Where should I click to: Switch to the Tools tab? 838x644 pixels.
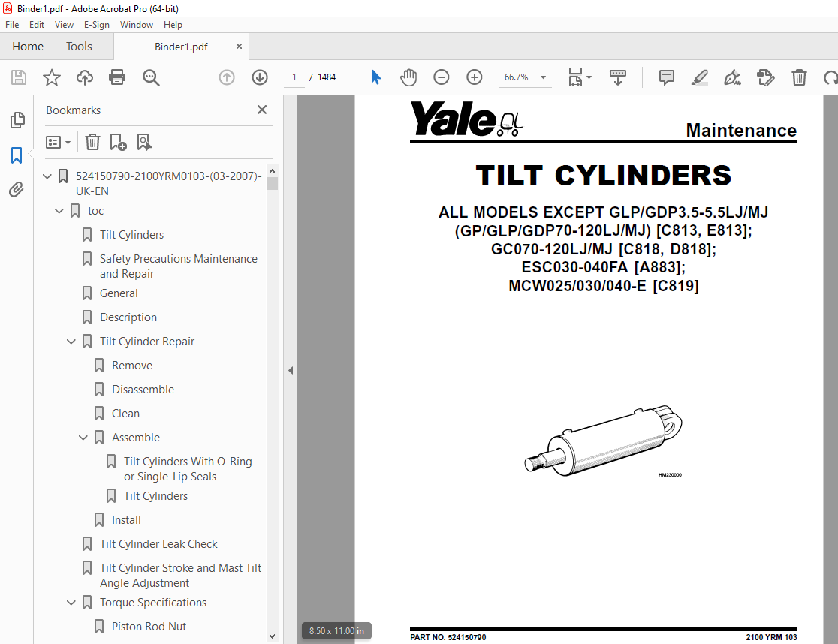point(79,47)
